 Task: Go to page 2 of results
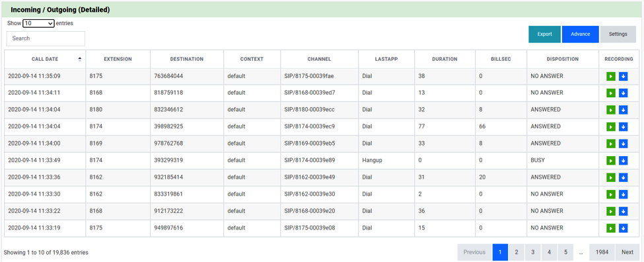click(x=517, y=252)
